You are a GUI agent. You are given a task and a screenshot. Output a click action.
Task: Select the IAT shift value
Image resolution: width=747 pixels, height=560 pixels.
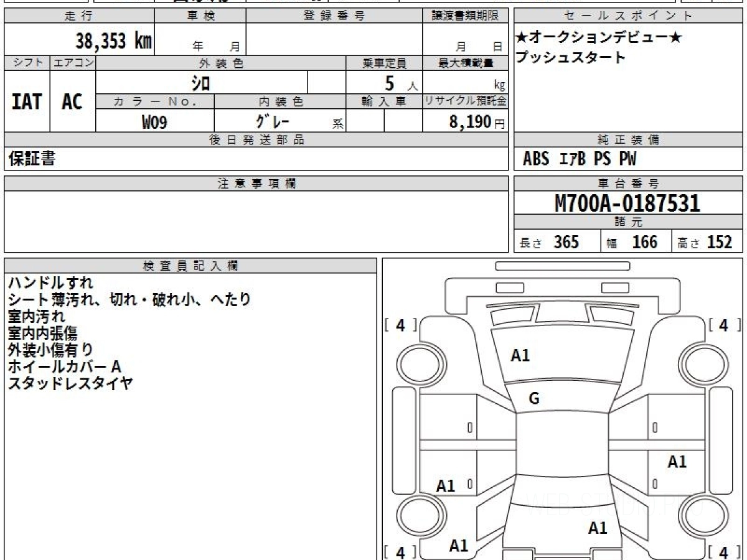[x=27, y=101]
